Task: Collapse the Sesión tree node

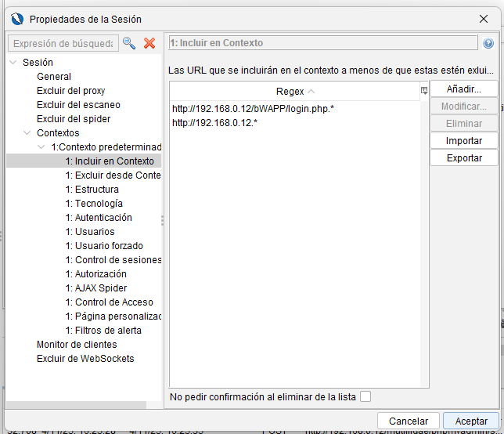Action: click(13, 63)
